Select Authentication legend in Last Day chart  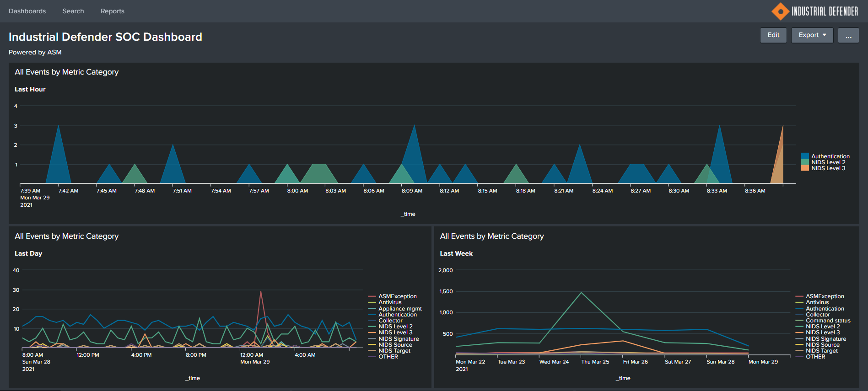[393, 315]
